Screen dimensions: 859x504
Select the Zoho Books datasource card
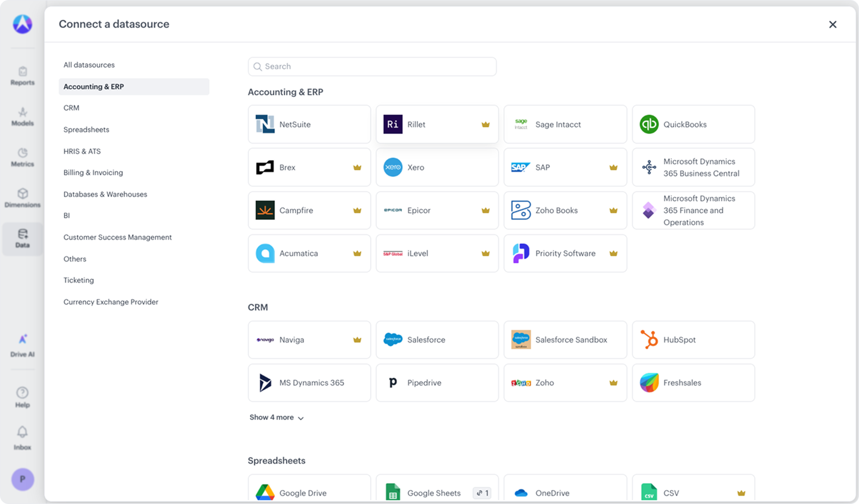[565, 210]
